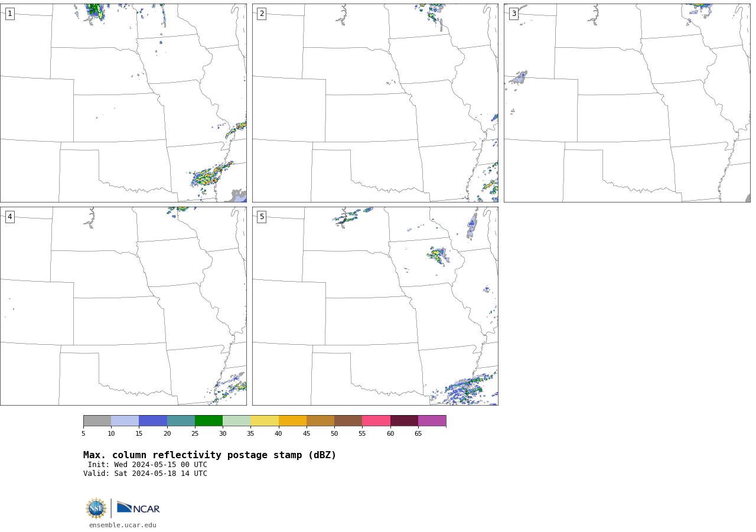
Task: Open ensemble member 5 postage stamp map
Action: pyautogui.click(x=375, y=306)
